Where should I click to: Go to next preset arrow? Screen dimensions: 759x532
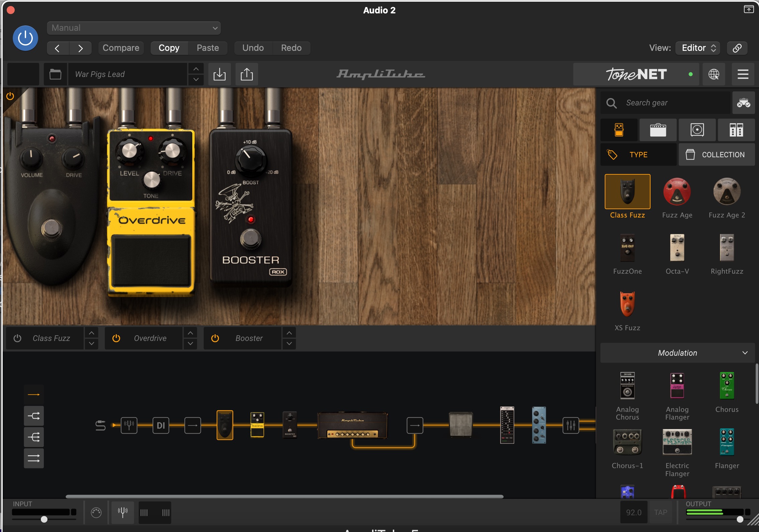[80, 48]
